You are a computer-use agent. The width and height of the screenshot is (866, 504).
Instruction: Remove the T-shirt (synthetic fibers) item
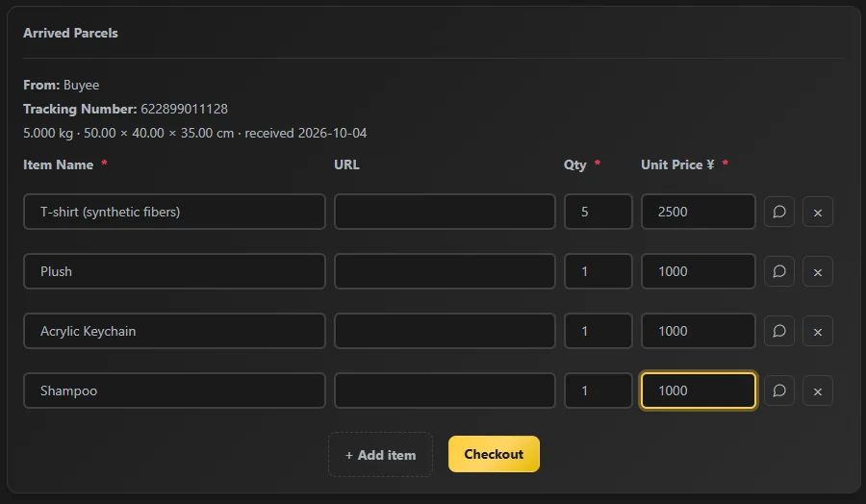point(817,212)
